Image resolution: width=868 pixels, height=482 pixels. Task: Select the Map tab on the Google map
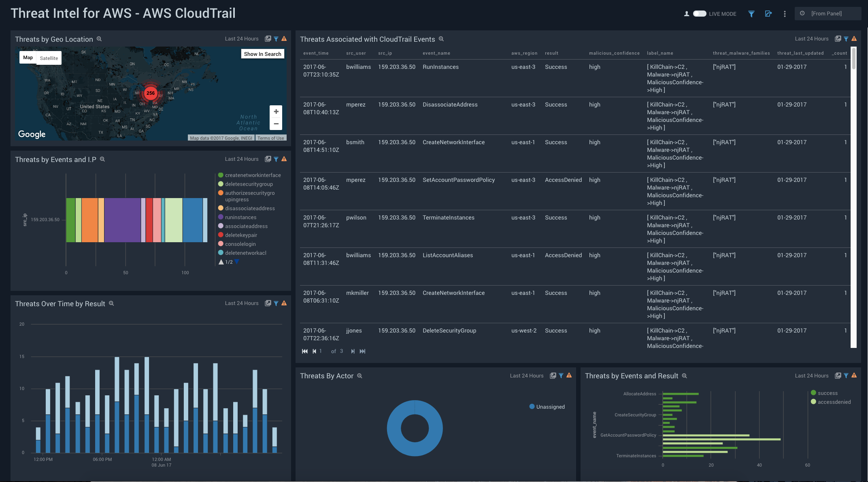point(28,57)
